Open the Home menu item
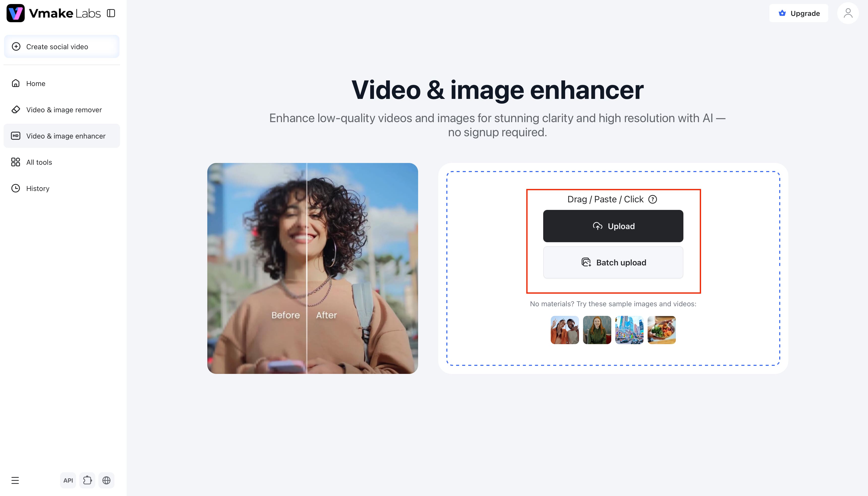Image resolution: width=868 pixels, height=496 pixels. pos(62,84)
